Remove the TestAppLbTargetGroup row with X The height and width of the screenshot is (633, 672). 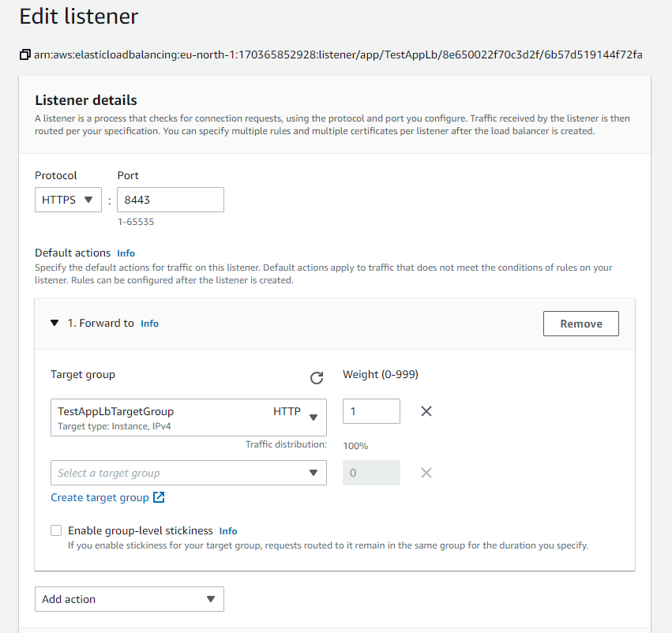(426, 411)
